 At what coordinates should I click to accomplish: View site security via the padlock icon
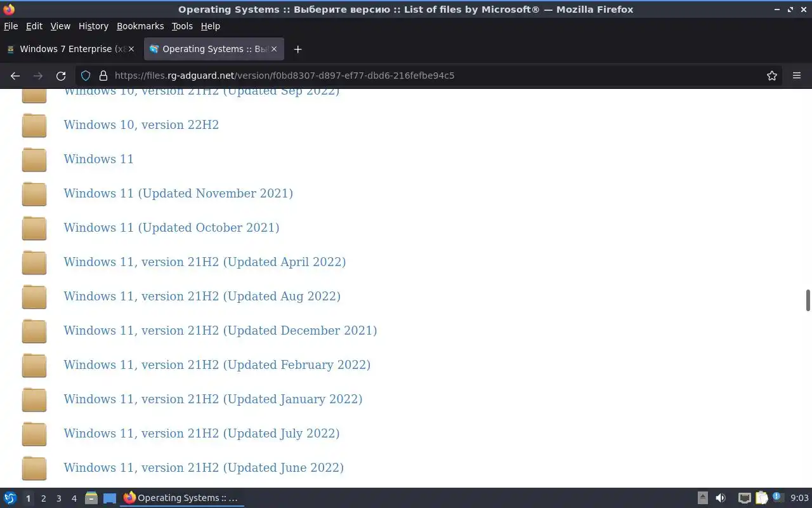(103, 76)
